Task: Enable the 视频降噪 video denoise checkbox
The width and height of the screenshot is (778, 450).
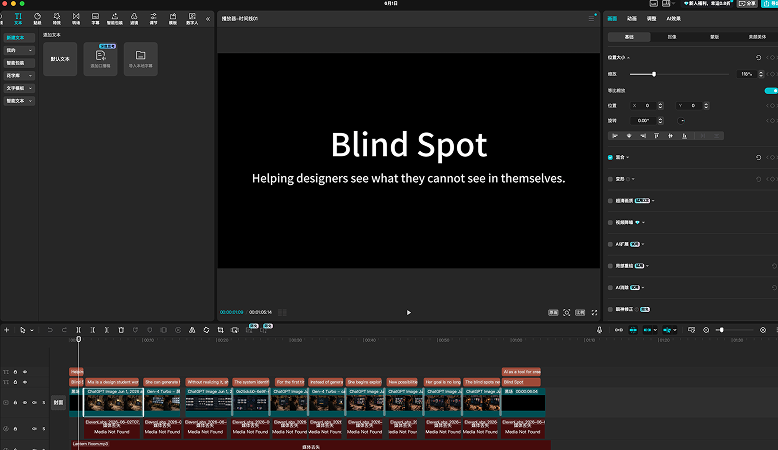Action: pos(610,222)
